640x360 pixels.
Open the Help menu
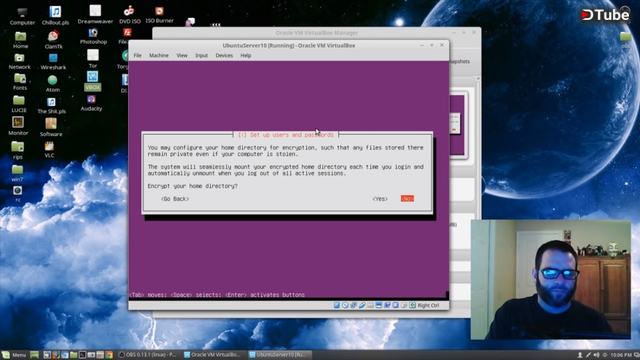246,56
